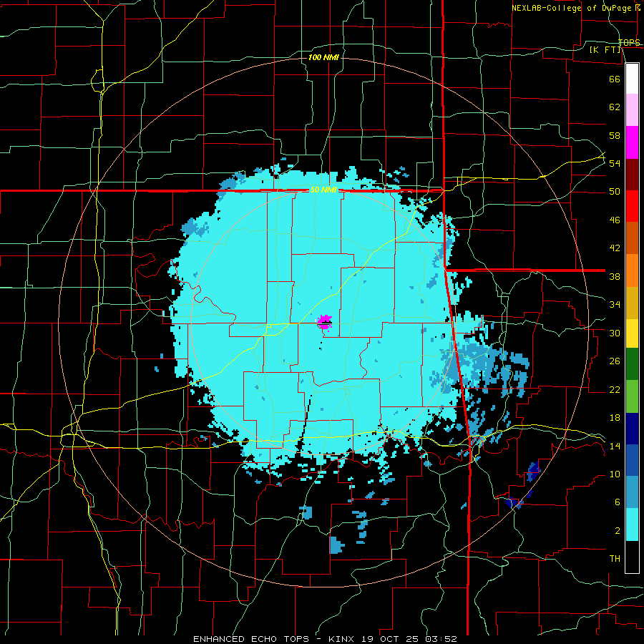This screenshot has height=644, width=644.
Task: Click the "58" legend value
Action: coord(615,135)
